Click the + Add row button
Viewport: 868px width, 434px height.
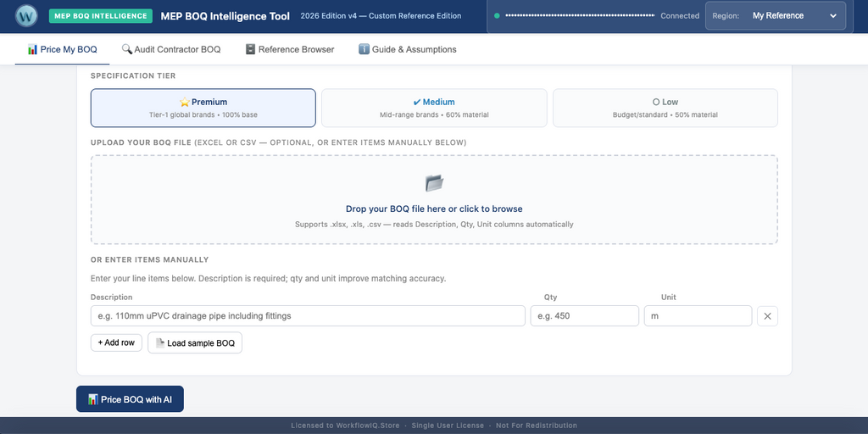point(116,342)
